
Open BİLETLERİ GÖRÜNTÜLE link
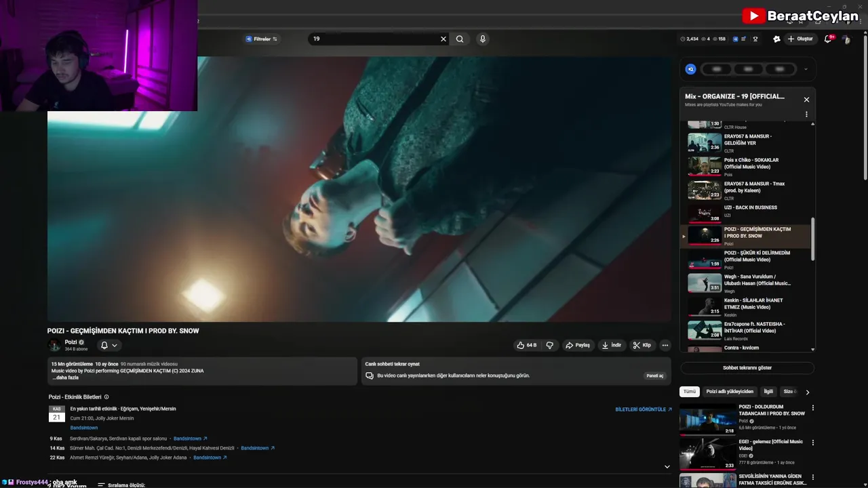click(x=644, y=409)
